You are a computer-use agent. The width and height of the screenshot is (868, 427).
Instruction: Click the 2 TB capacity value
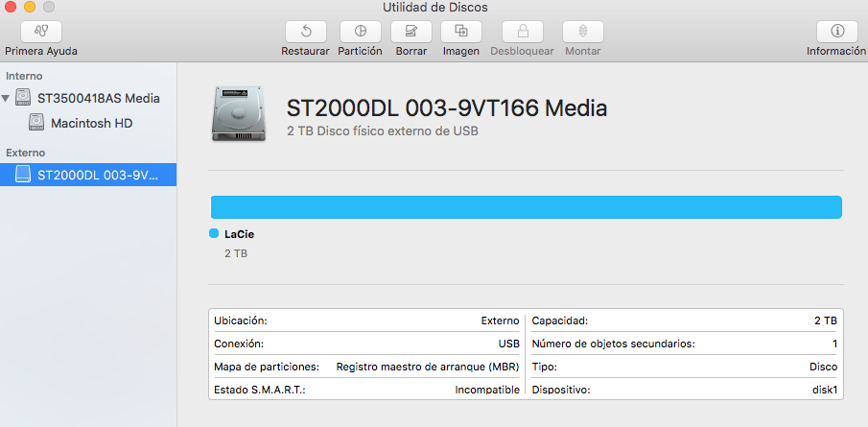tap(826, 320)
